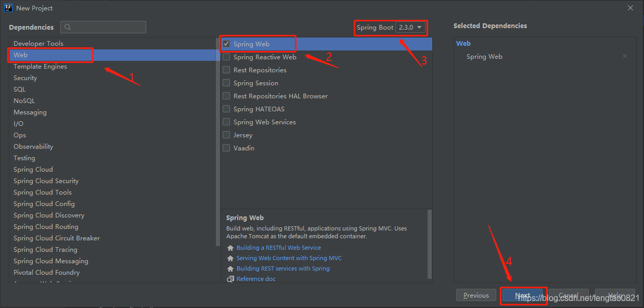Viewport: 644px width, 308px height.
Task: Click the category list vertical scrollbar
Action: click(x=218, y=142)
